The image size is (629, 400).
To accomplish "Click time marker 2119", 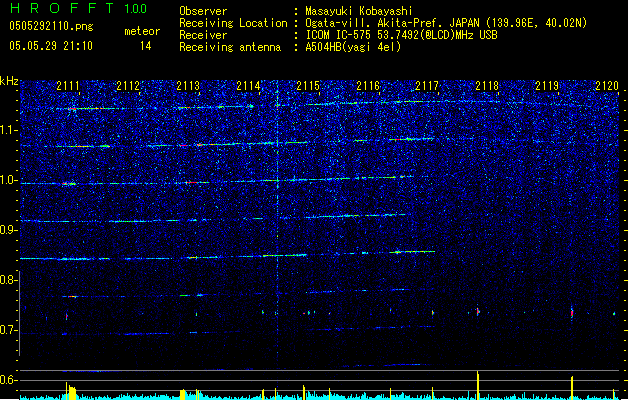I will tap(547, 85).
